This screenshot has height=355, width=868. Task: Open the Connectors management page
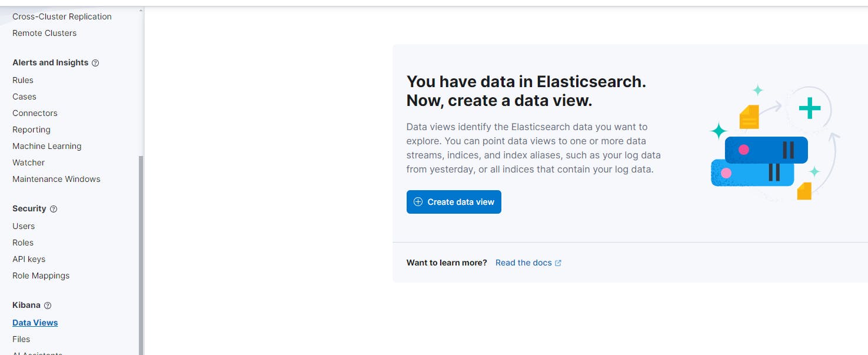(x=35, y=113)
